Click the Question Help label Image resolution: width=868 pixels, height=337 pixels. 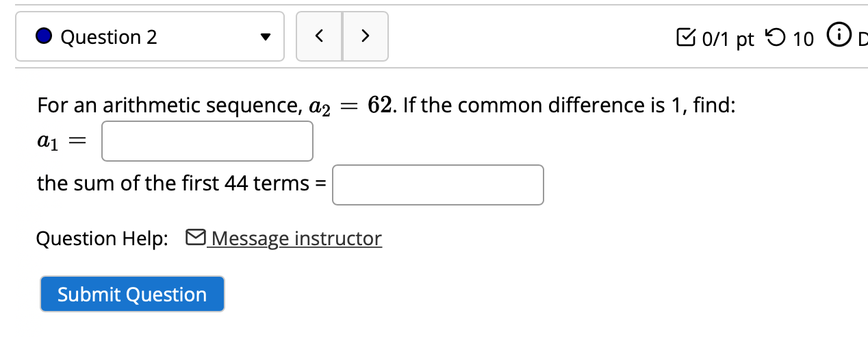tap(102, 238)
